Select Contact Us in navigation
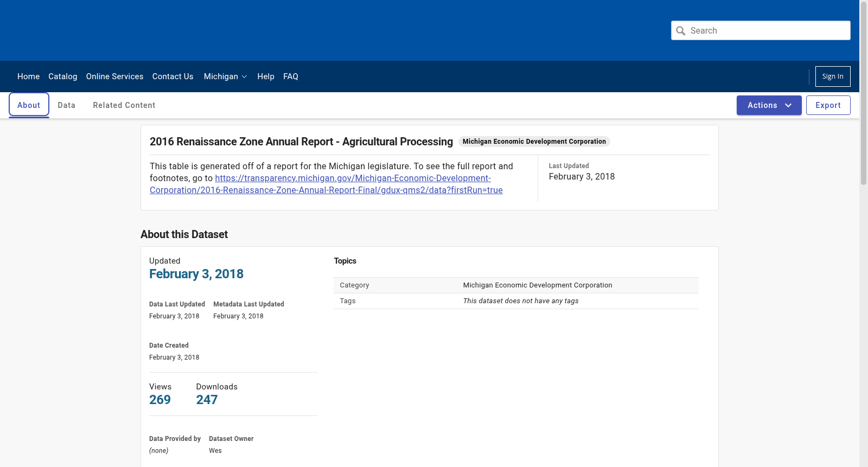The image size is (868, 467). pyautogui.click(x=173, y=76)
